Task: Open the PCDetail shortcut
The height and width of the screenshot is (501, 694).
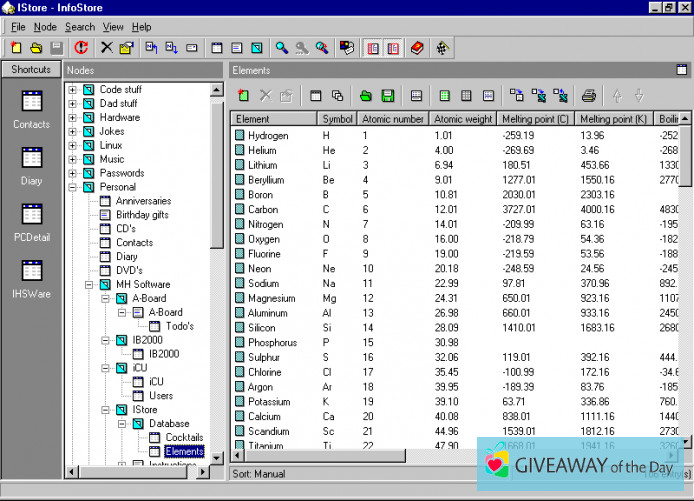Action: point(31,215)
